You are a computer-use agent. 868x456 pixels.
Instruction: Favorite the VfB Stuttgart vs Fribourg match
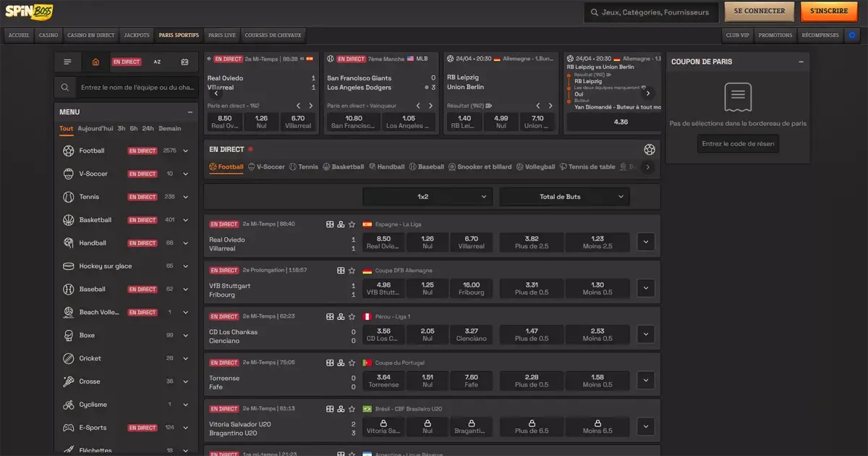352,271
